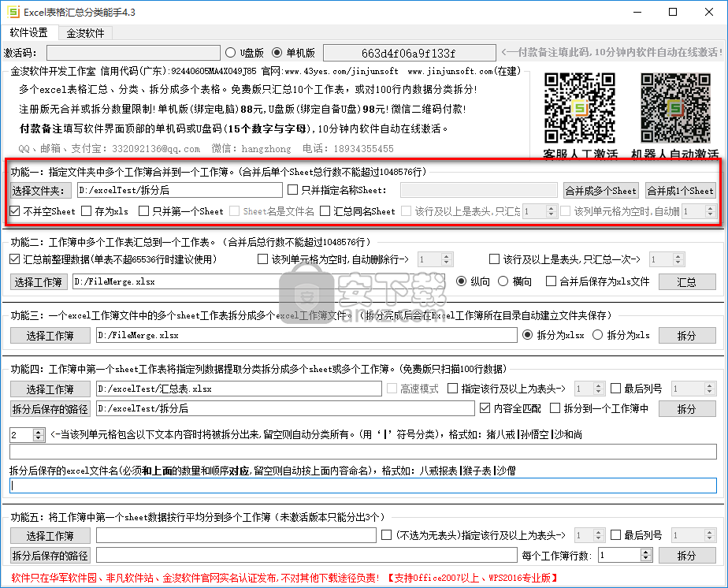
Task: Click 选择文件夹 button in 功能一
Action: 40,191
